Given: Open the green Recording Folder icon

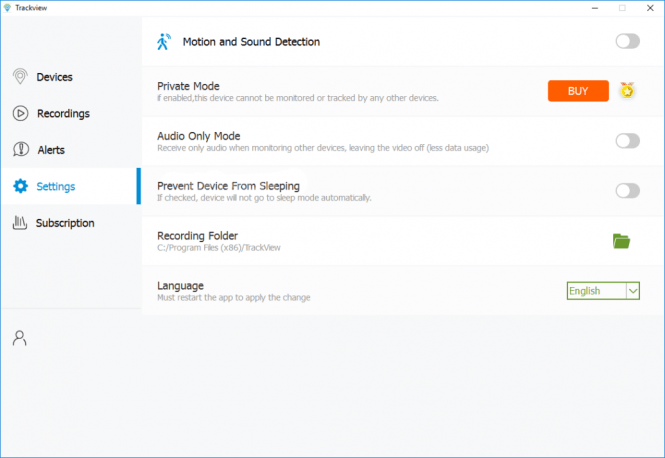Looking at the screenshot, I should pyautogui.click(x=621, y=241).
